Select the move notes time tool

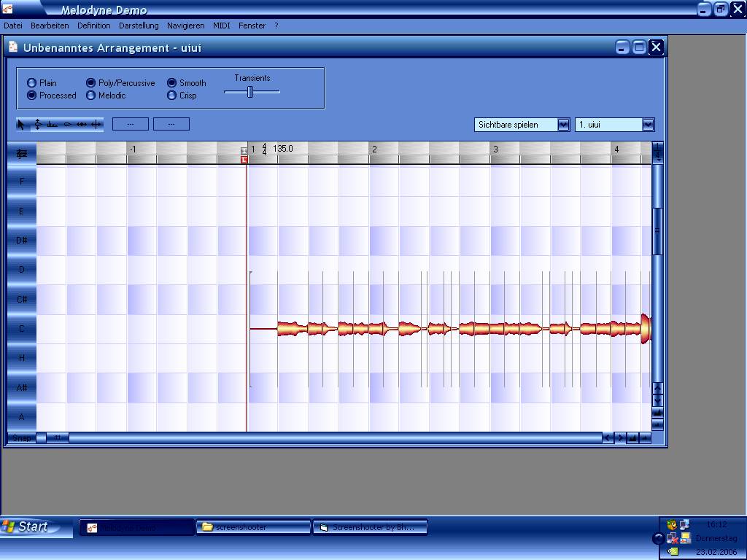(x=82, y=125)
